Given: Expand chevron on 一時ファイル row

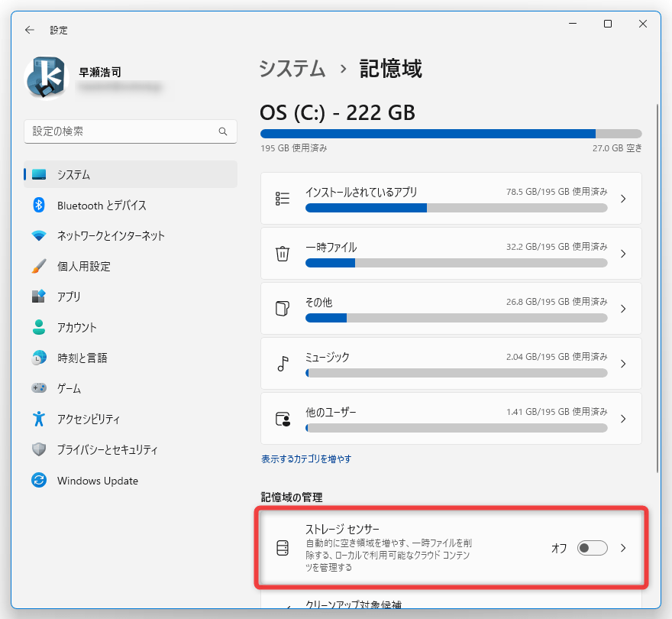Looking at the screenshot, I should 623,254.
